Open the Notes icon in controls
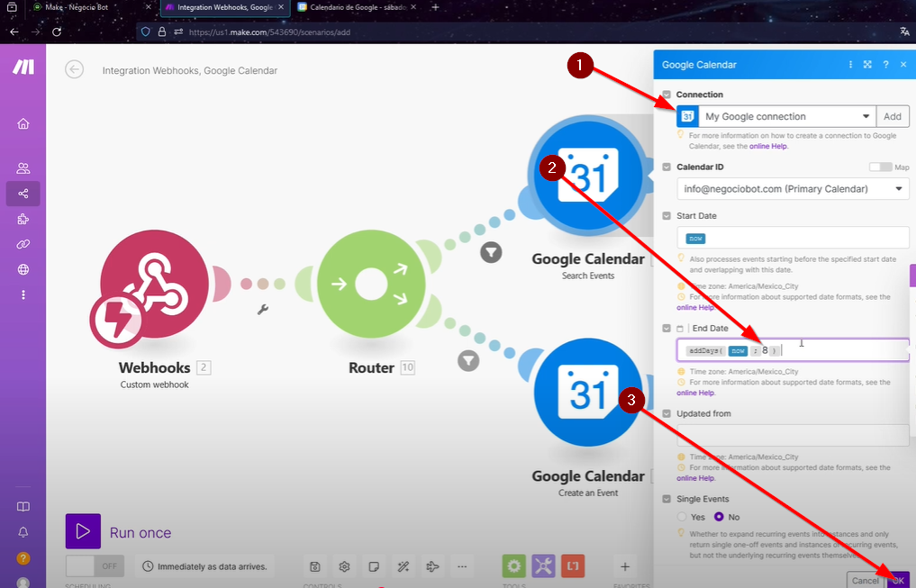Image resolution: width=916 pixels, height=588 pixels. [374, 566]
